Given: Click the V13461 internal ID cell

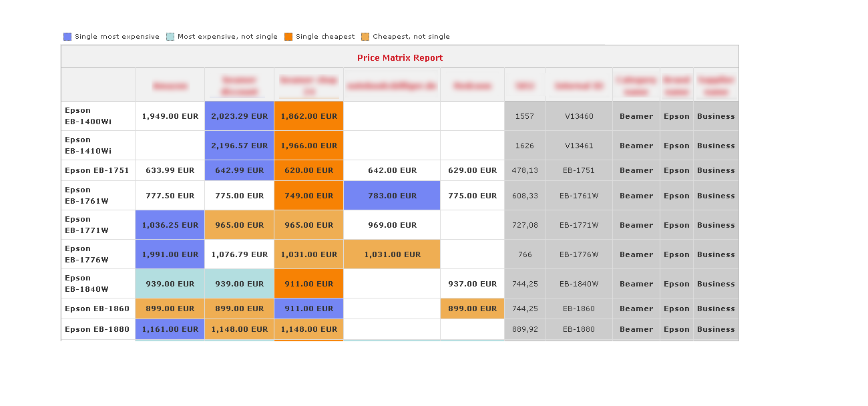Looking at the screenshot, I should (x=579, y=146).
